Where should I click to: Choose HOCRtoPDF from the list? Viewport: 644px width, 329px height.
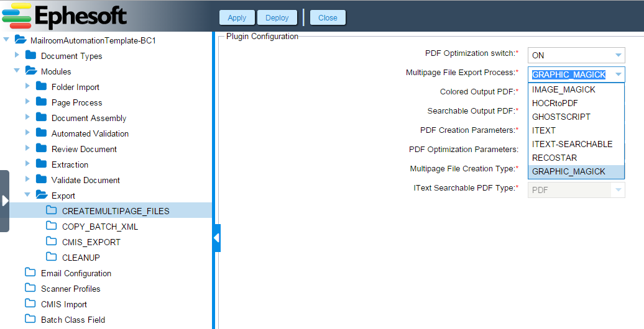pyautogui.click(x=576, y=104)
